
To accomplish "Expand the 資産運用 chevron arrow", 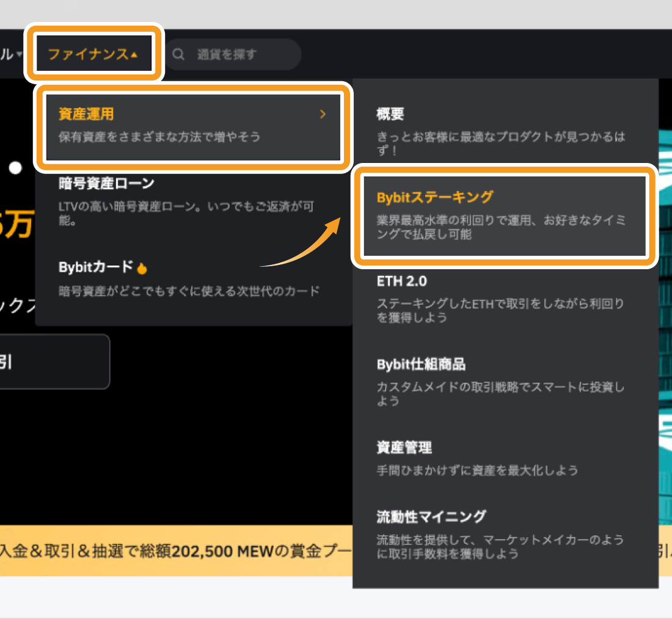I will [323, 114].
